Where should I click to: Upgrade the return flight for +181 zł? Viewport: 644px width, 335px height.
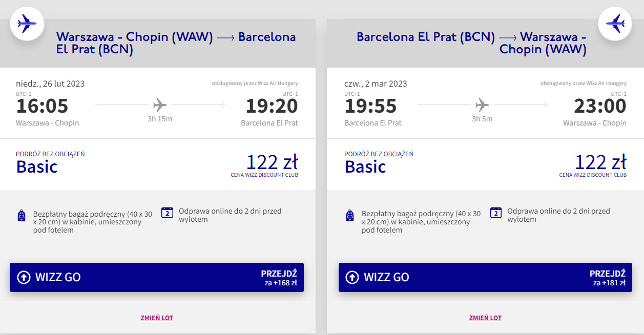[607, 278]
